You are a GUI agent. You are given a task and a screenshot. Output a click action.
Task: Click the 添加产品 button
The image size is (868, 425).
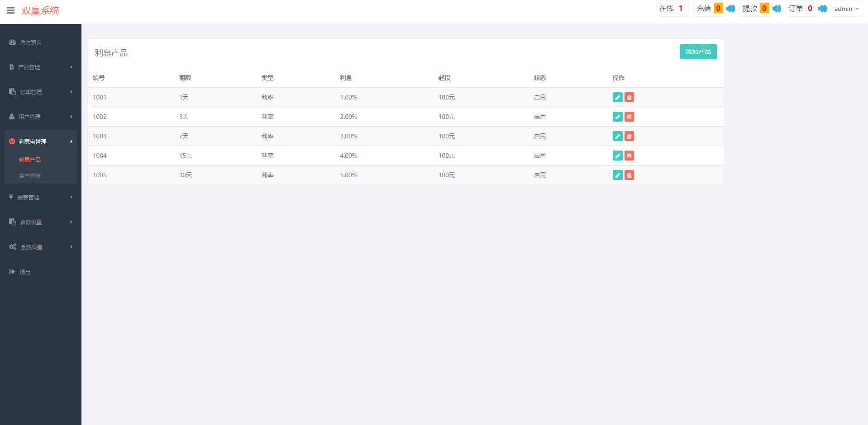[x=698, y=52]
